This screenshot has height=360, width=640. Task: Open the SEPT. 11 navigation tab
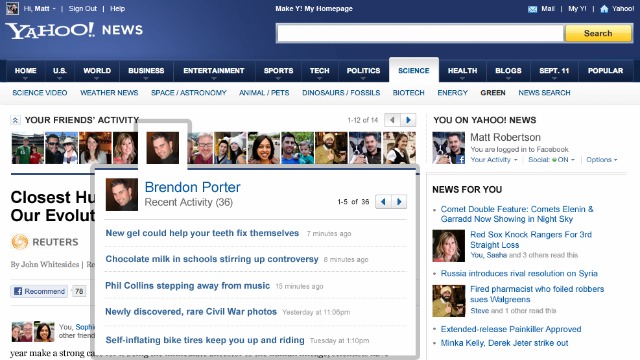[x=554, y=71]
